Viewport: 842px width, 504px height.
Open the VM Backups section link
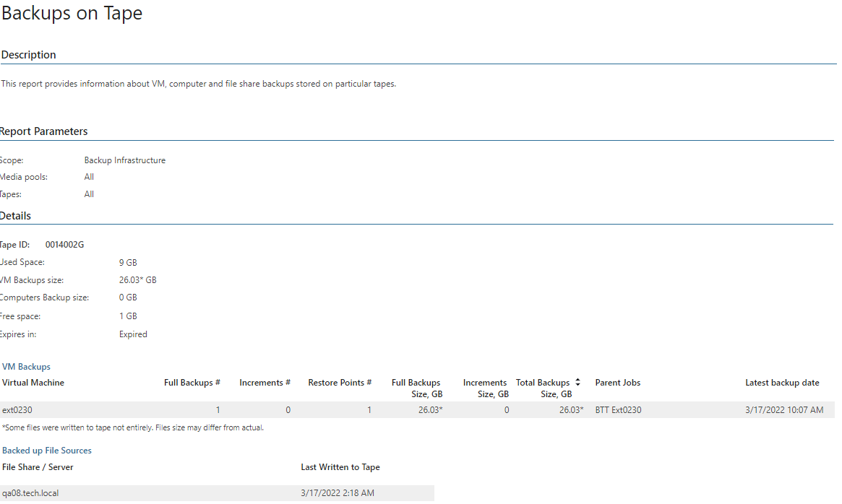point(26,367)
